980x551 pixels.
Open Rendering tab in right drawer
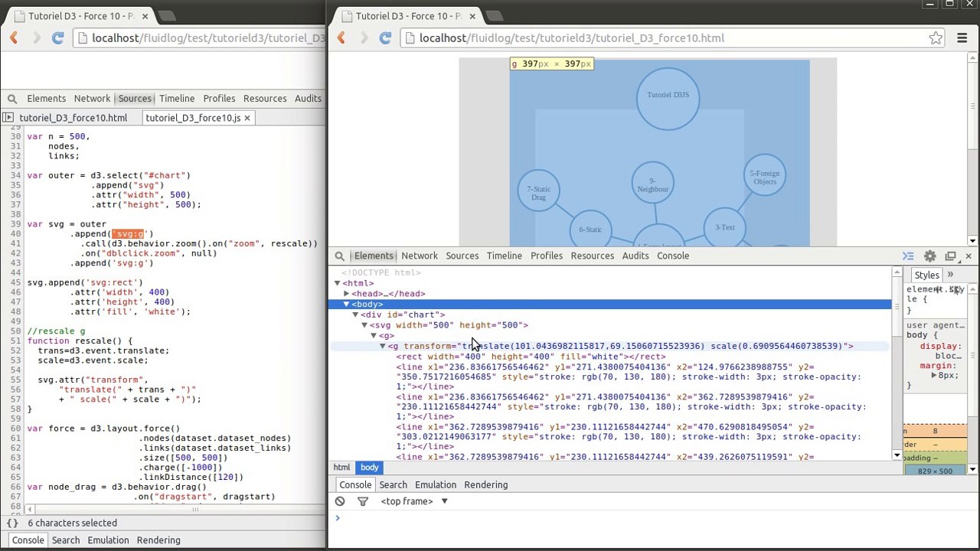[486, 484]
